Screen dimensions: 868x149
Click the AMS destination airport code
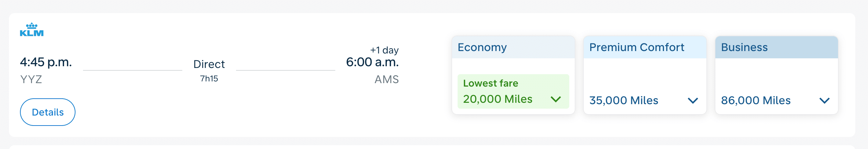click(386, 79)
